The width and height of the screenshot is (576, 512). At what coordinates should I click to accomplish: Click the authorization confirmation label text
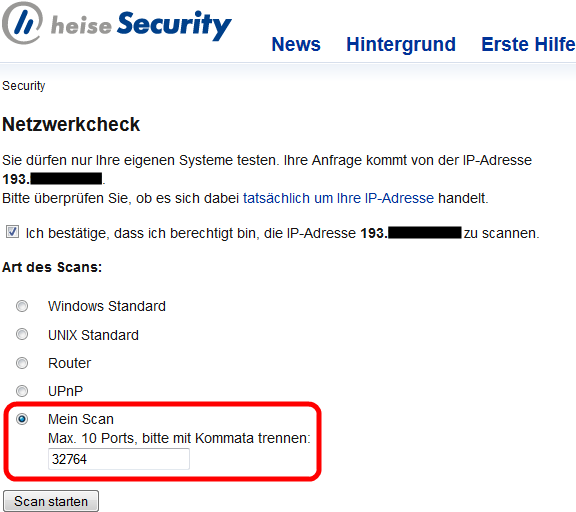282,233
